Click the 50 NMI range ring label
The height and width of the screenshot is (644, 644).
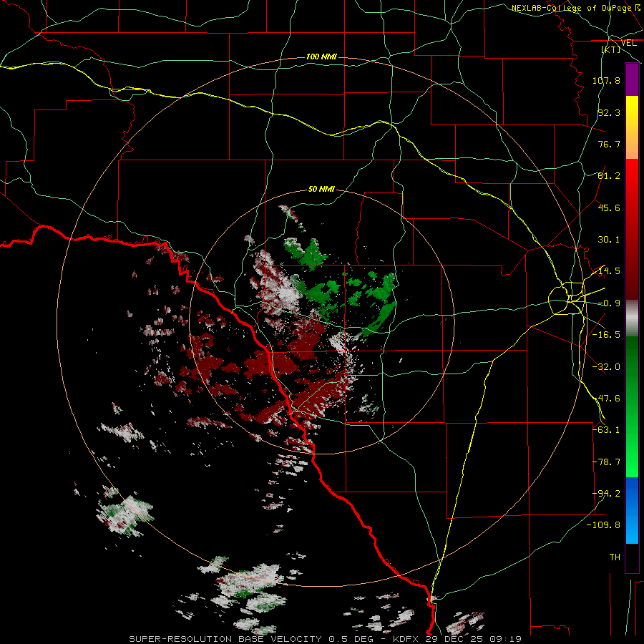point(321,189)
